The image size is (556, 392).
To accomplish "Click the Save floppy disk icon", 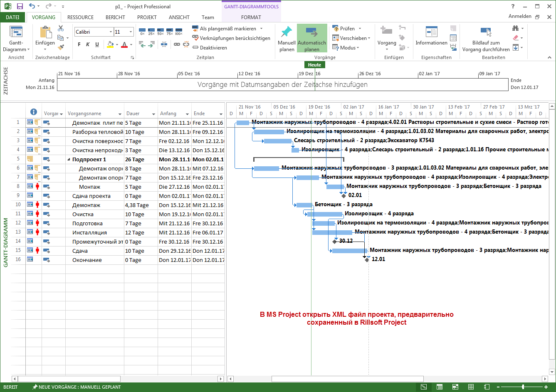I will coord(20,6).
